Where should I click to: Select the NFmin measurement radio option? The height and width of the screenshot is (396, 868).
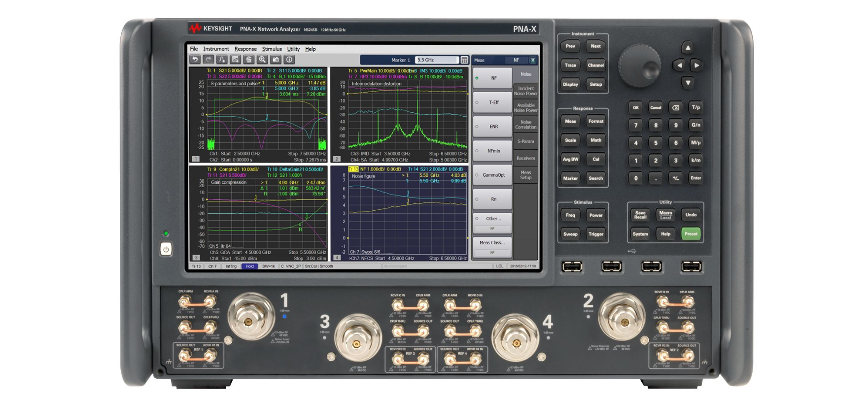(492, 151)
